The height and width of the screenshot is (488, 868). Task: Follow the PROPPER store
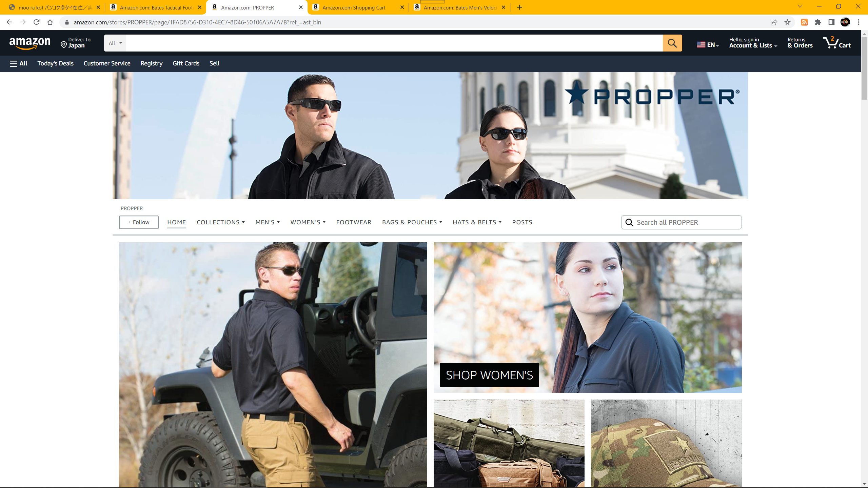tap(139, 222)
